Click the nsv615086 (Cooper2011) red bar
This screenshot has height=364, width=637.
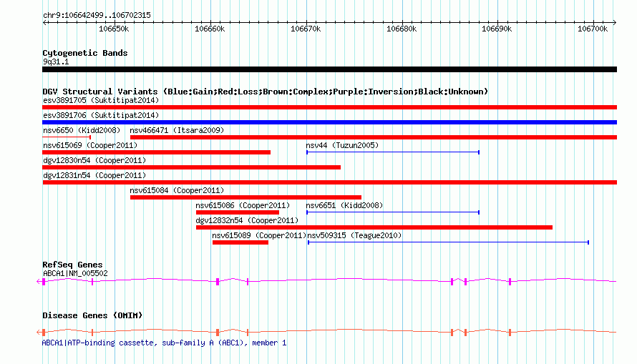click(x=238, y=212)
